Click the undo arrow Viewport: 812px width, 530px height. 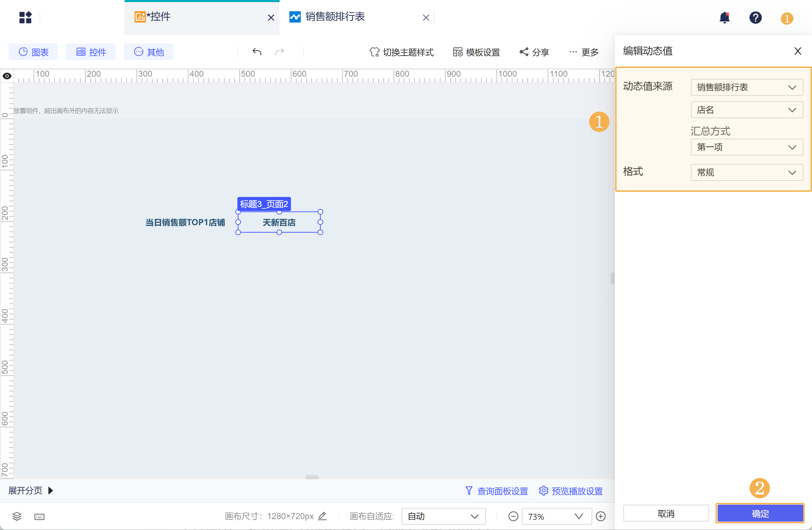coord(257,51)
